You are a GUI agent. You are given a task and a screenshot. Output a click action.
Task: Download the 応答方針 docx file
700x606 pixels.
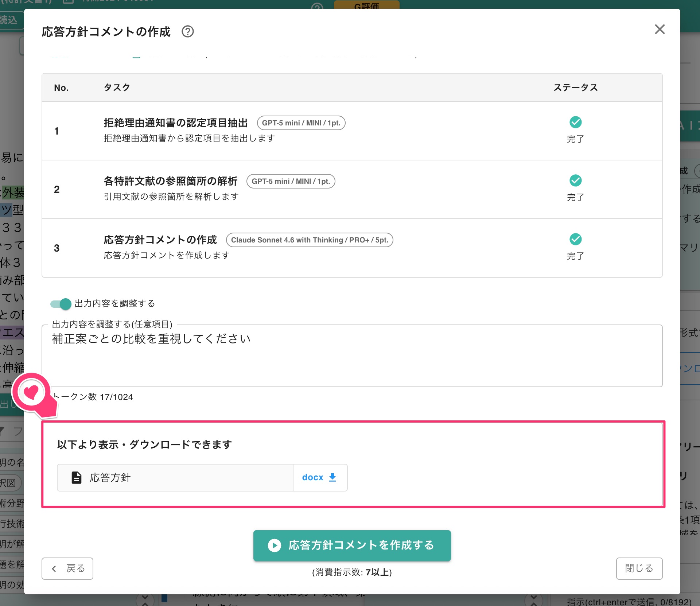pos(320,478)
